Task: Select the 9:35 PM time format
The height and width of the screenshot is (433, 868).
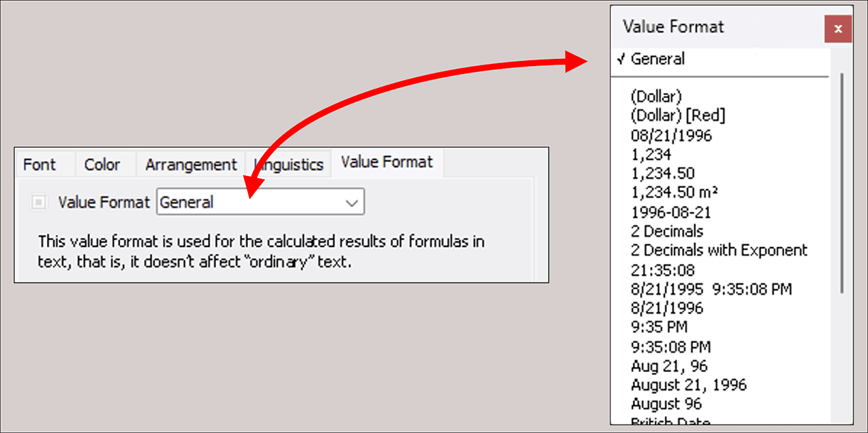Action: pos(659,327)
